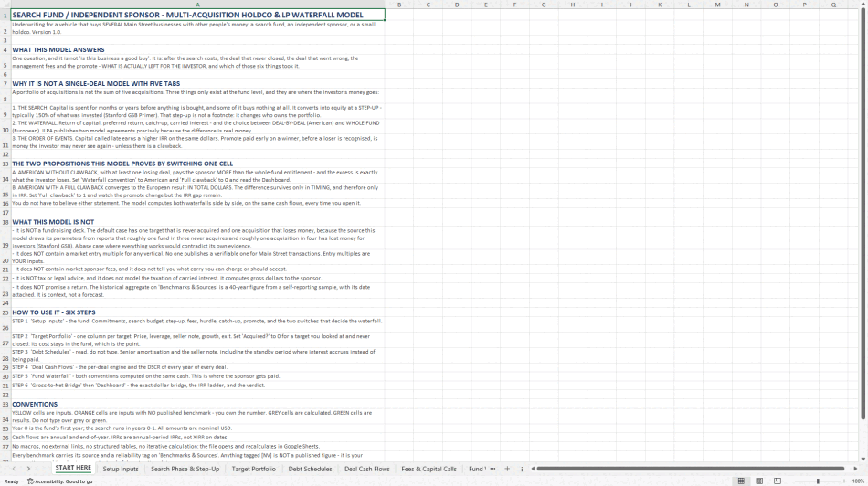Select column M header
Screen dimensions: 868x486
717,5
